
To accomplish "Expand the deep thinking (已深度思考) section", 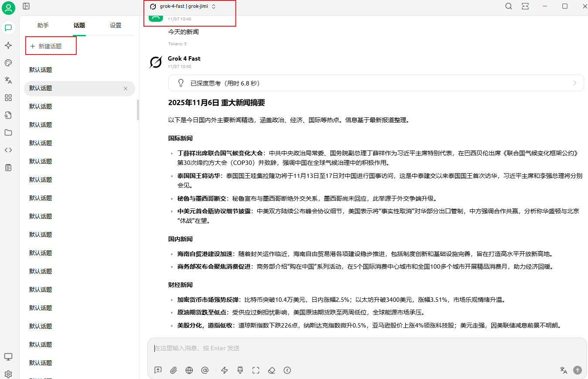I will [x=376, y=83].
